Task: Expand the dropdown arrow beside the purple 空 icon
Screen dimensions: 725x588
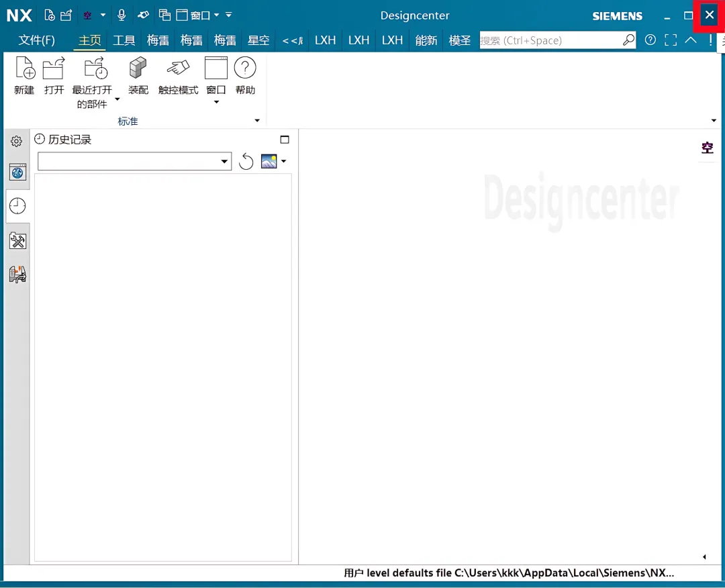Action: pos(103,15)
